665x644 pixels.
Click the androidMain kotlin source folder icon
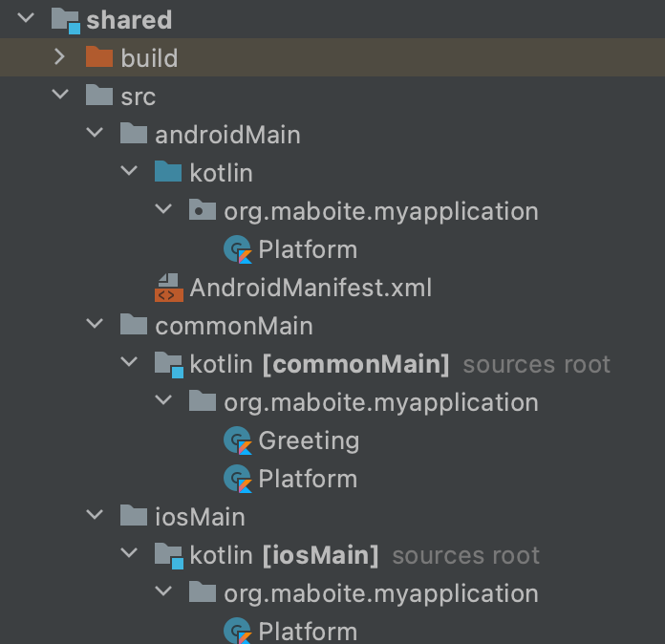click(x=167, y=172)
